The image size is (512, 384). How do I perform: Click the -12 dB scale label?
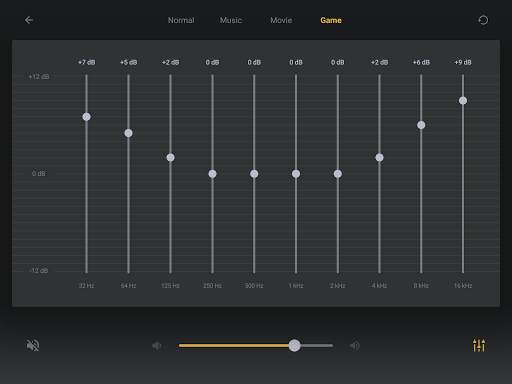click(39, 270)
